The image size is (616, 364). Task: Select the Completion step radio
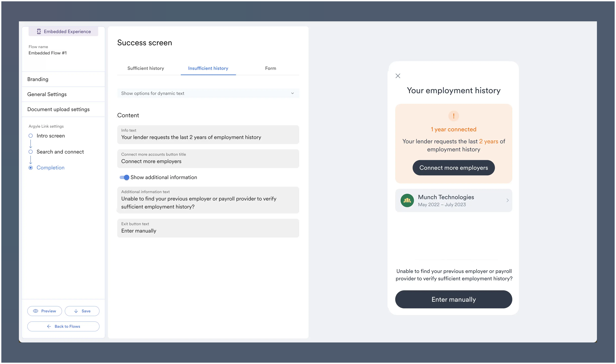pyautogui.click(x=31, y=168)
